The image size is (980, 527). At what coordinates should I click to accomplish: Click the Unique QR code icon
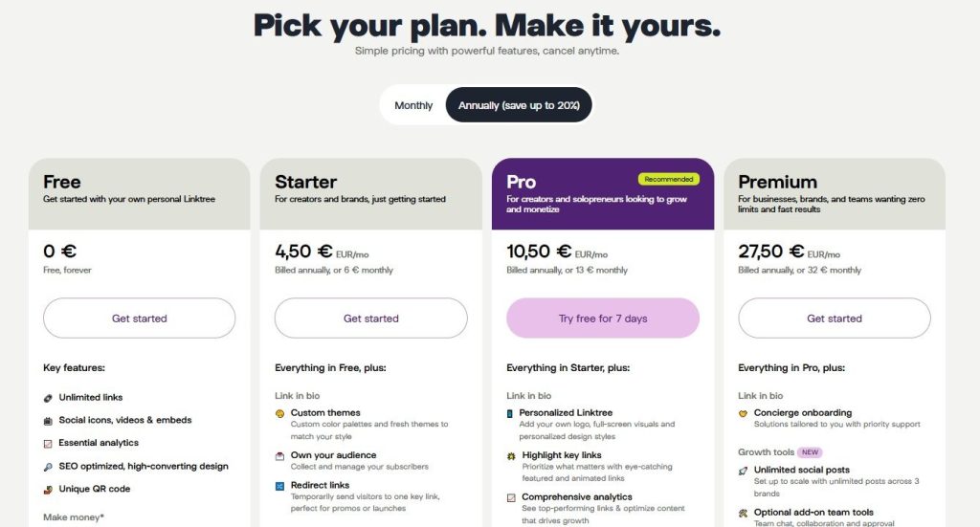48,489
